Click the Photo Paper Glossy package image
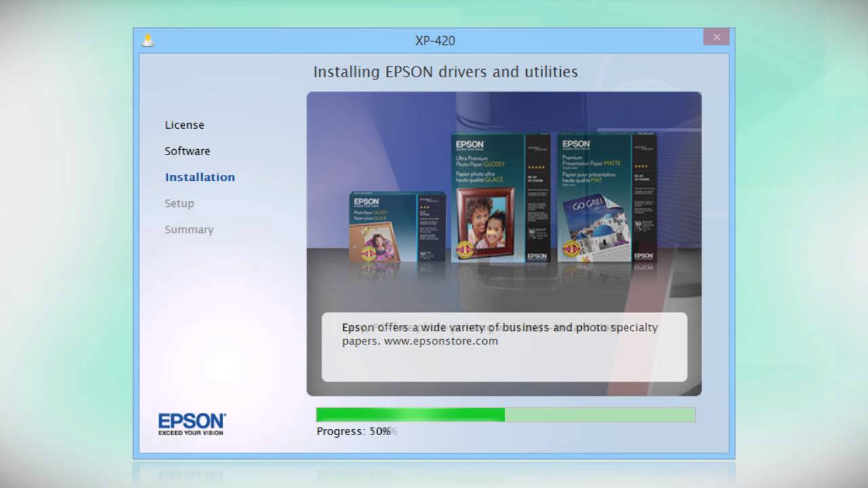Viewport: 868px width, 488px height. pos(397,227)
